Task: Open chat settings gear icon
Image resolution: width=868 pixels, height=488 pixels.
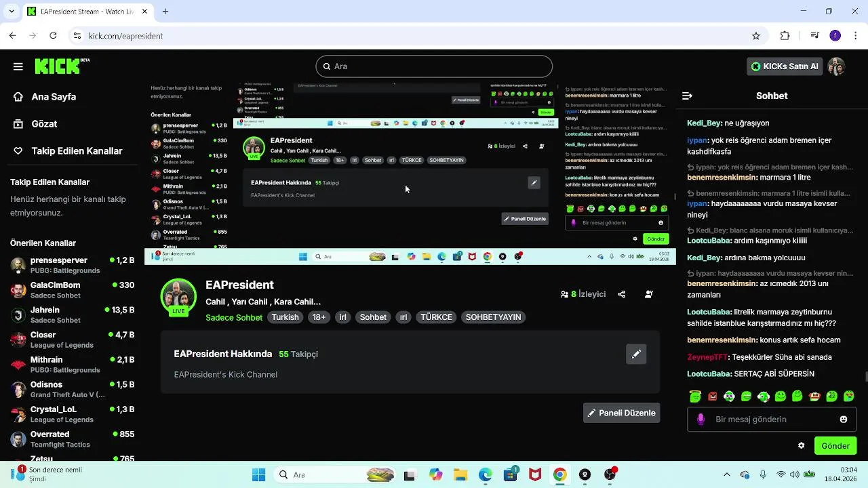Action: pos(801,446)
